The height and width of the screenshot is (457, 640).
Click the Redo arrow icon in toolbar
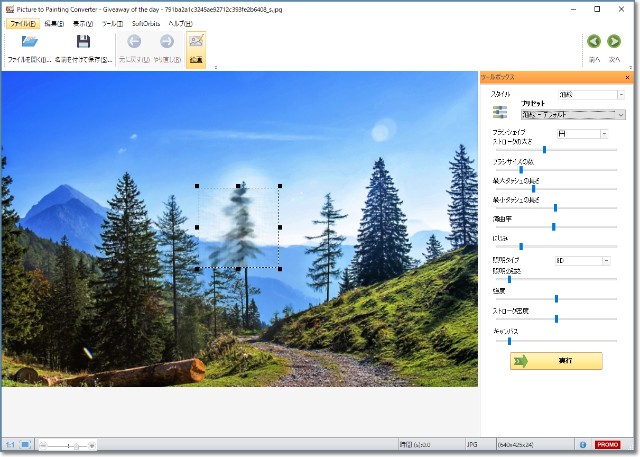click(x=166, y=43)
